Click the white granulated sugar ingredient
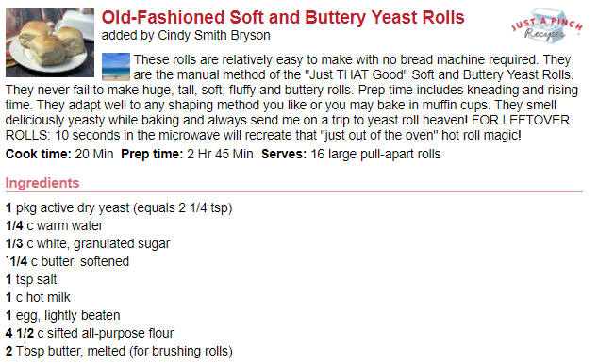Image resolution: width=598 pixels, height=364 pixels. pyautogui.click(x=88, y=243)
